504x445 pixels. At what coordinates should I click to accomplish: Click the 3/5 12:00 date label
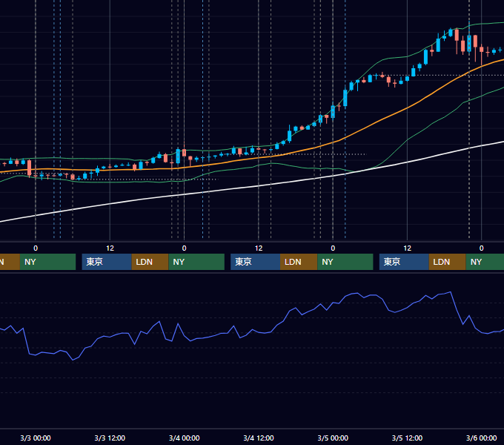coord(407,438)
